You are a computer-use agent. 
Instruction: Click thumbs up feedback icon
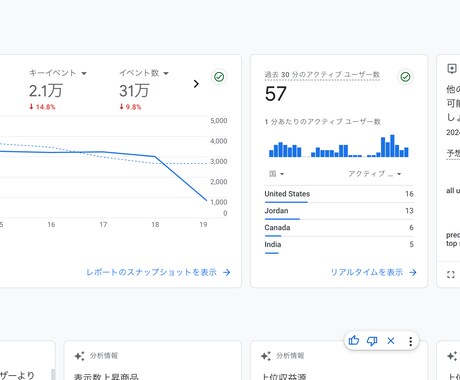point(354,341)
